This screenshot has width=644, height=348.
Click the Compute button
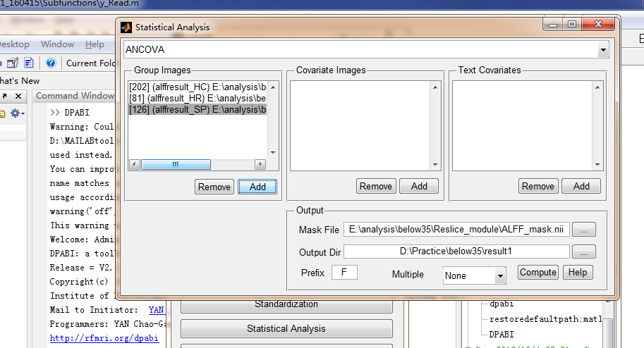tap(537, 273)
